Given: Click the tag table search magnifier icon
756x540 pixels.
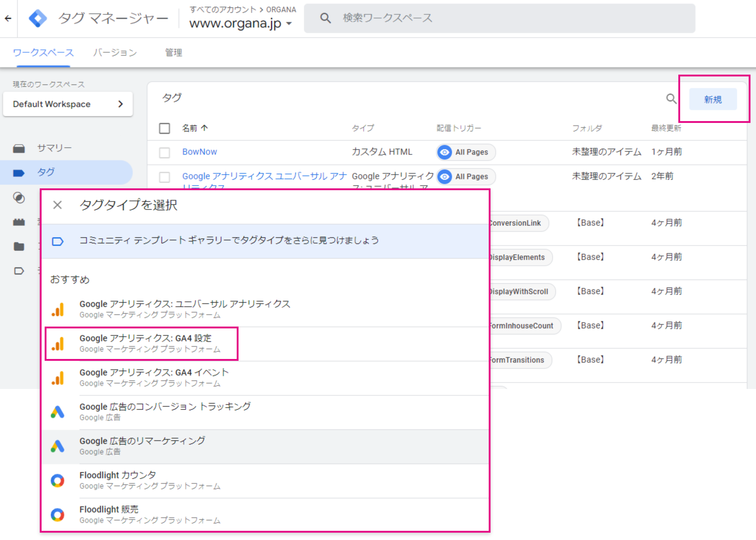Looking at the screenshot, I should click(671, 99).
